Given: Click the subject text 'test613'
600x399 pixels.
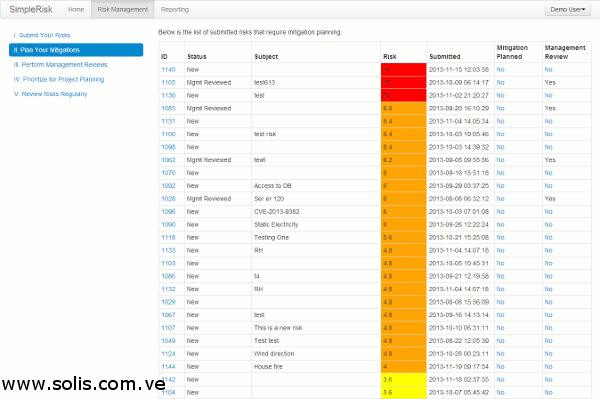Looking at the screenshot, I should tap(264, 83).
